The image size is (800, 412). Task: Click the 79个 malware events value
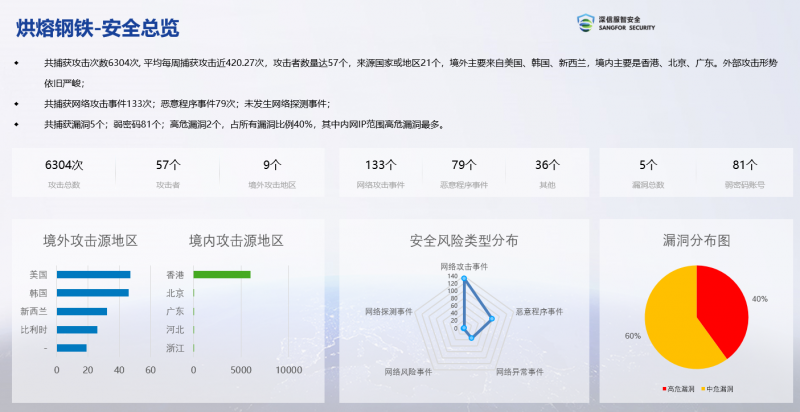[464, 165]
